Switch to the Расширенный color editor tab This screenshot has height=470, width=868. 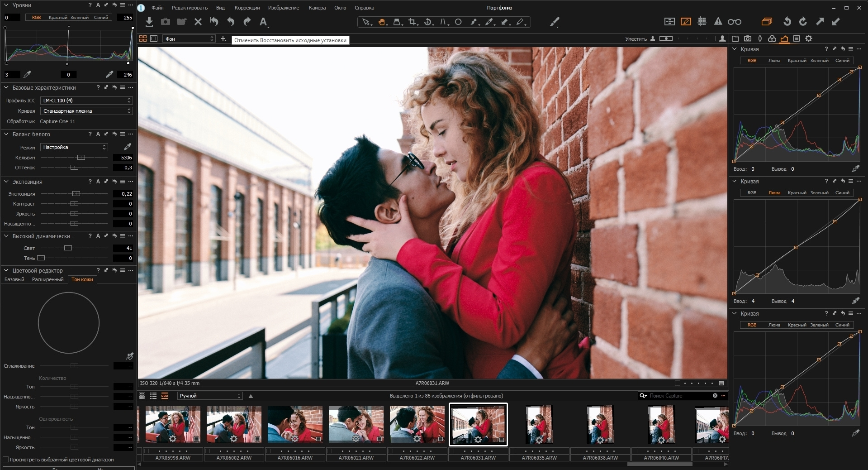coord(47,279)
